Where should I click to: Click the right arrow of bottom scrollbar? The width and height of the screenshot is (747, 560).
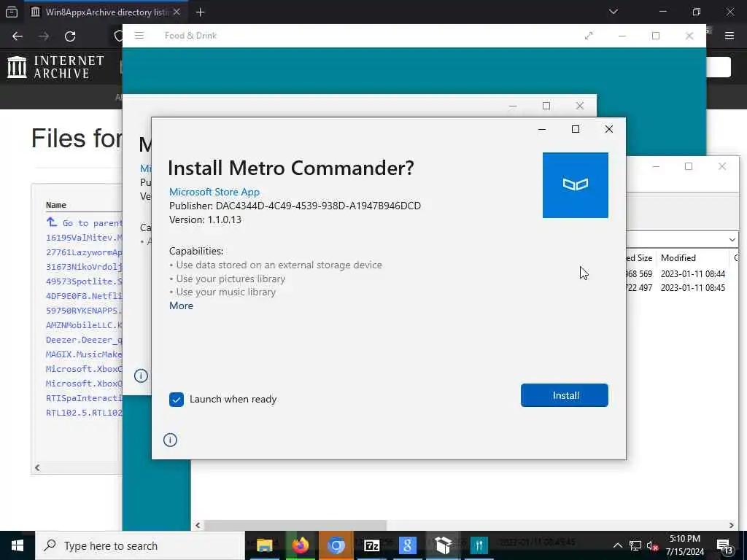click(x=731, y=525)
